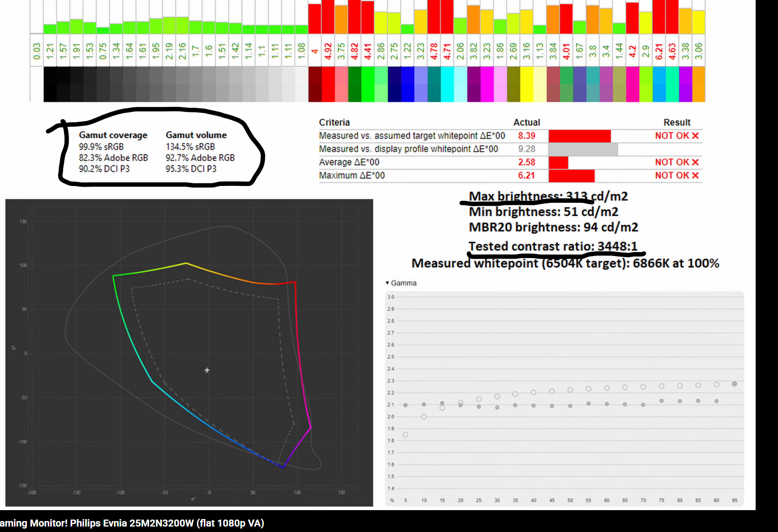The height and width of the screenshot is (532, 778).
Task: Select the black swatch under value 1.21
Action: (50, 85)
